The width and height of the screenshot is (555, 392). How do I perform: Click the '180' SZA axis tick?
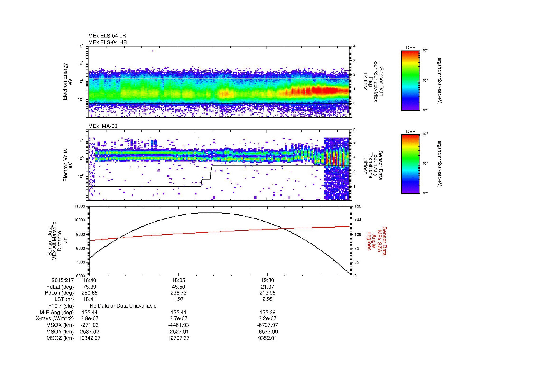pyautogui.click(x=358, y=206)
